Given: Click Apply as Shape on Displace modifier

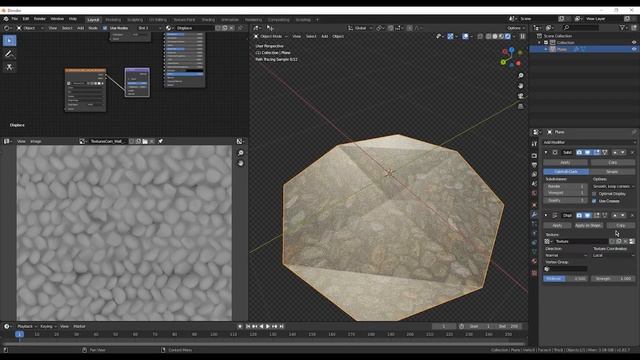Looking at the screenshot, I should pos(588,225).
